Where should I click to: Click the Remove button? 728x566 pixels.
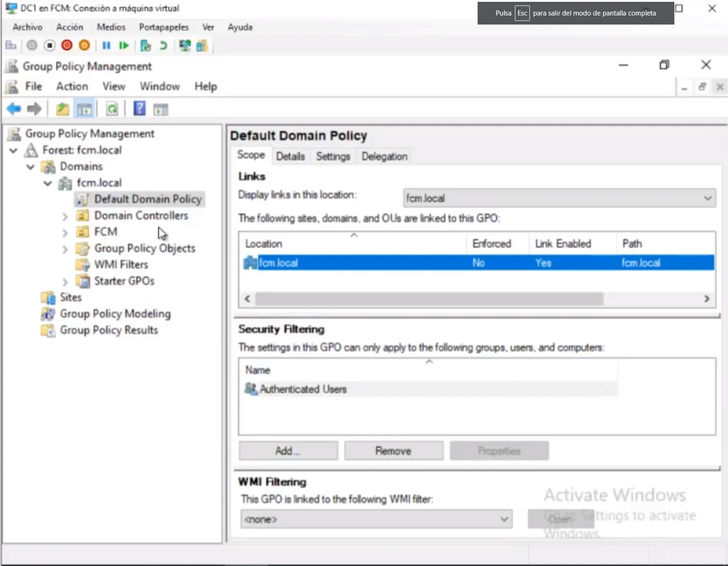coord(394,451)
